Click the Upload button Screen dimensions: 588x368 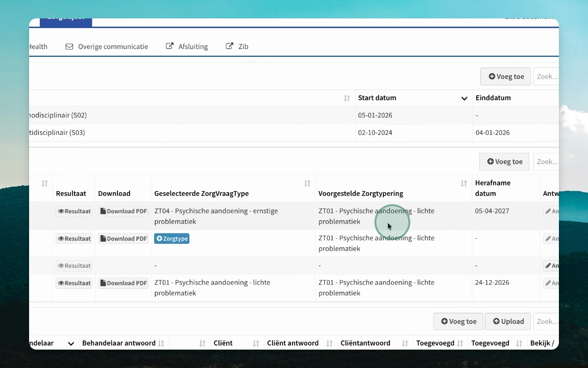click(508, 321)
